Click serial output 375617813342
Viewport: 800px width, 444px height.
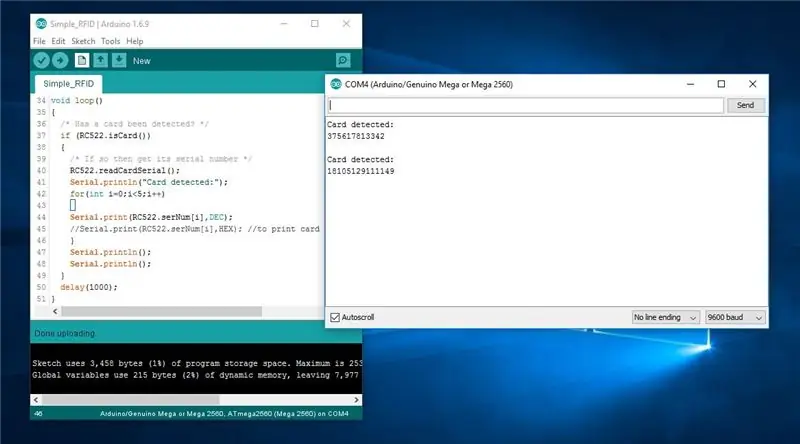pyautogui.click(x=356, y=136)
